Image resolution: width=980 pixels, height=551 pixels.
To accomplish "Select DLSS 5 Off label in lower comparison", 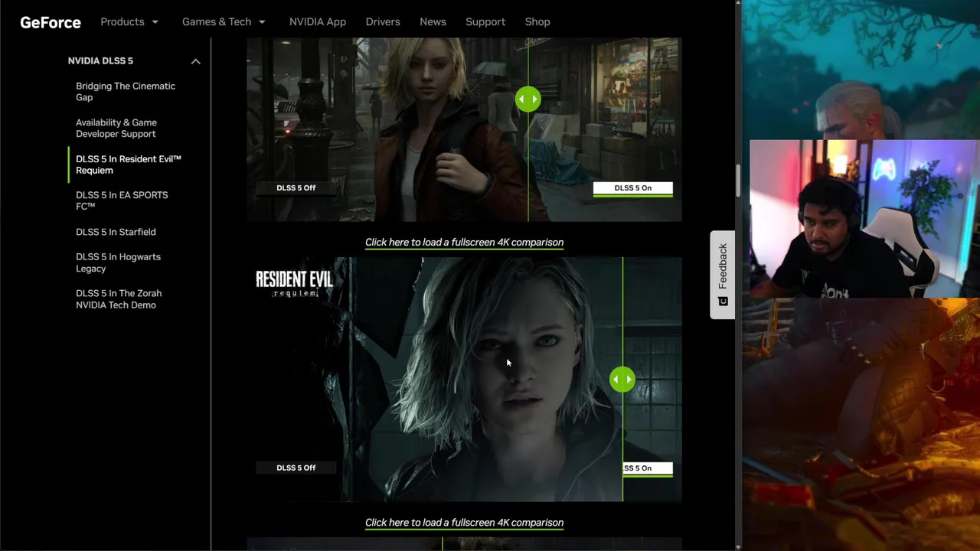I will click(296, 468).
